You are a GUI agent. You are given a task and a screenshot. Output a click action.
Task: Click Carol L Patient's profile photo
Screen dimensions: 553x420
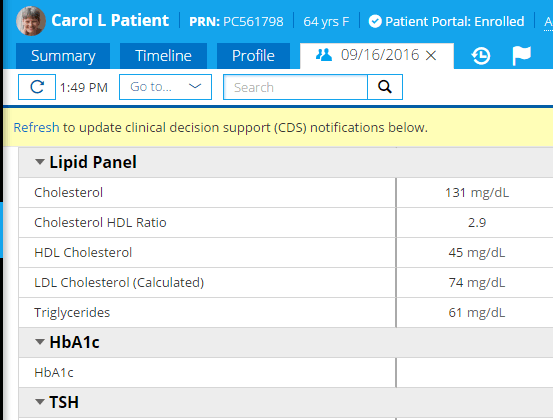click(x=31, y=21)
